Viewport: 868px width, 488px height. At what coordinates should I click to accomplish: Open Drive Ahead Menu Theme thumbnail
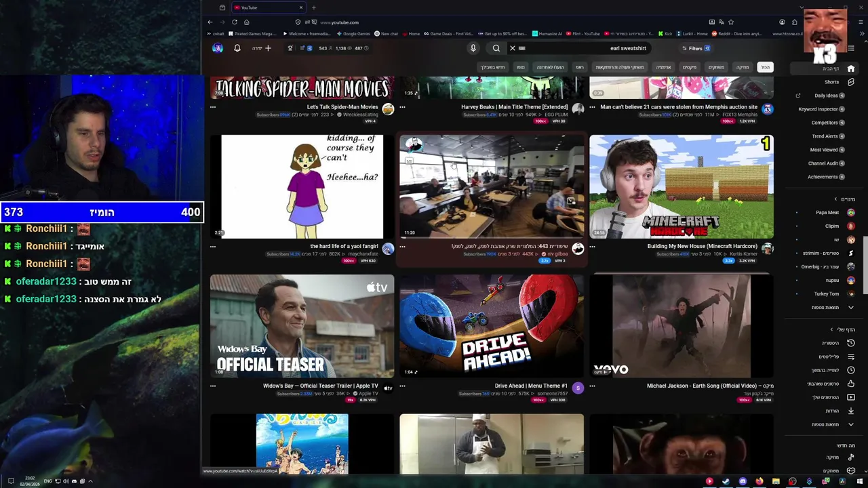point(492,326)
